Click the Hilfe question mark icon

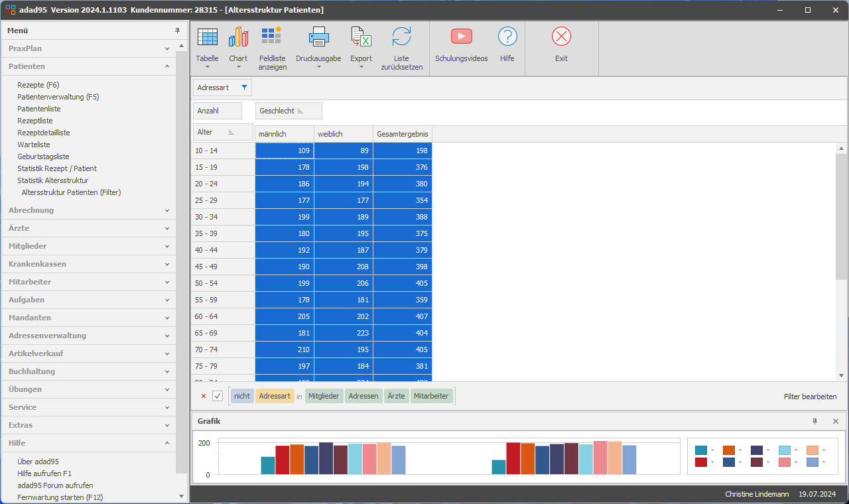[507, 36]
